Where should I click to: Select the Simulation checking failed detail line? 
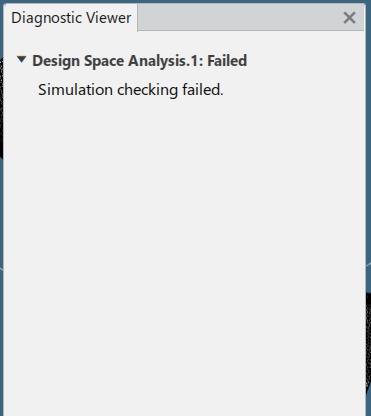tap(131, 90)
